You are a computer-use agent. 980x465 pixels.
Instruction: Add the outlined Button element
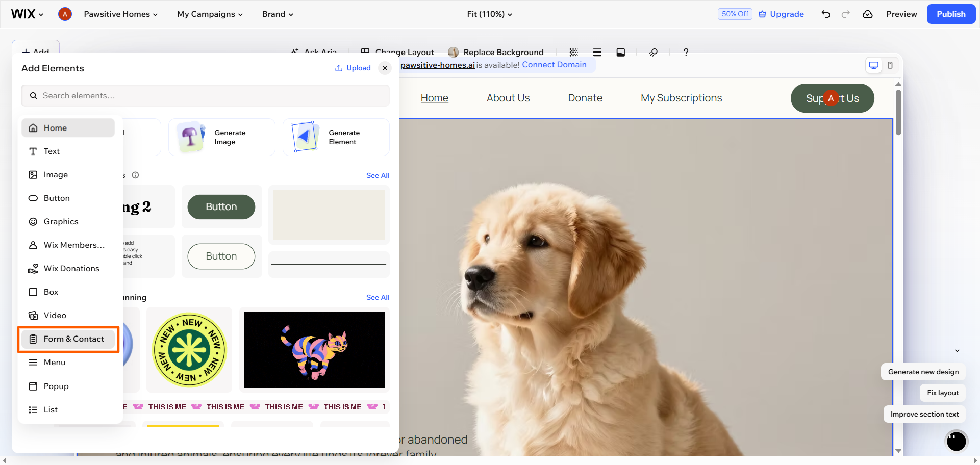[x=221, y=256]
